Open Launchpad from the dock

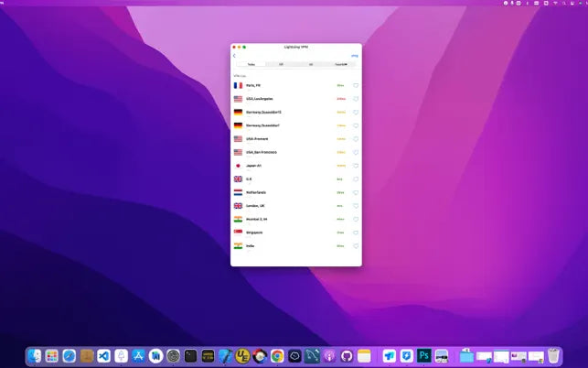(x=52, y=355)
